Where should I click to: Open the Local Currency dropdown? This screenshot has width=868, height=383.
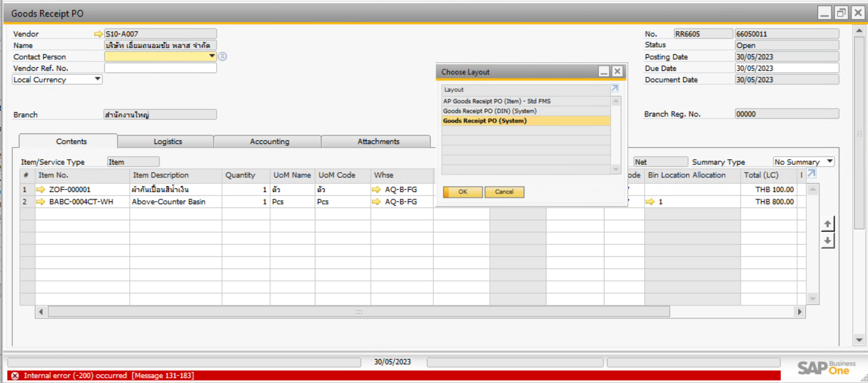pyautogui.click(x=97, y=79)
